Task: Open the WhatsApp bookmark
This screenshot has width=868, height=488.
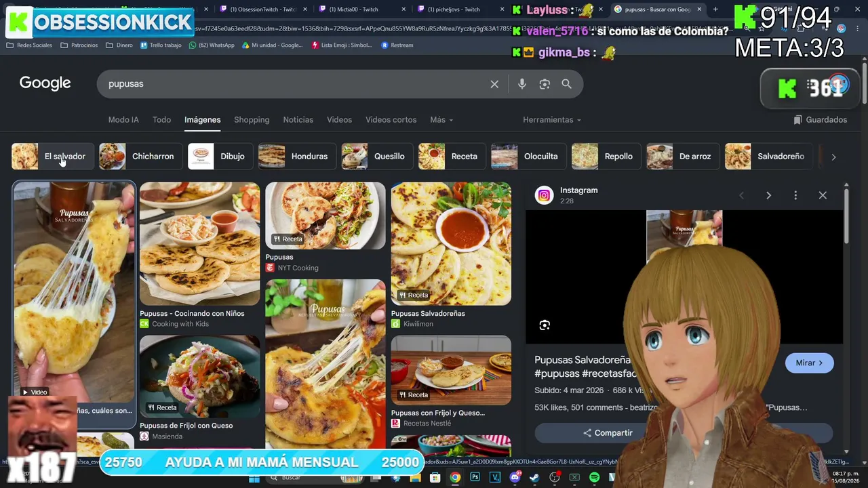Action: click(212, 45)
